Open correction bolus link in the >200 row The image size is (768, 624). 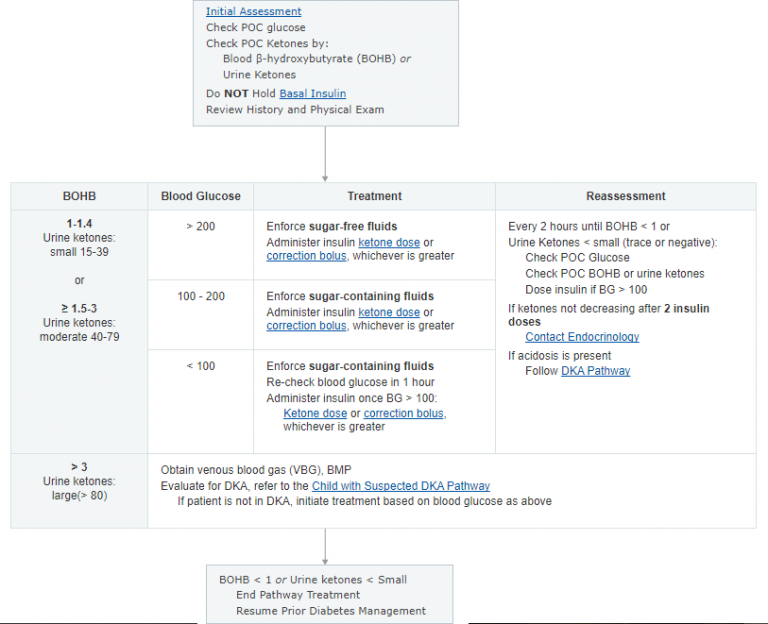point(305,256)
